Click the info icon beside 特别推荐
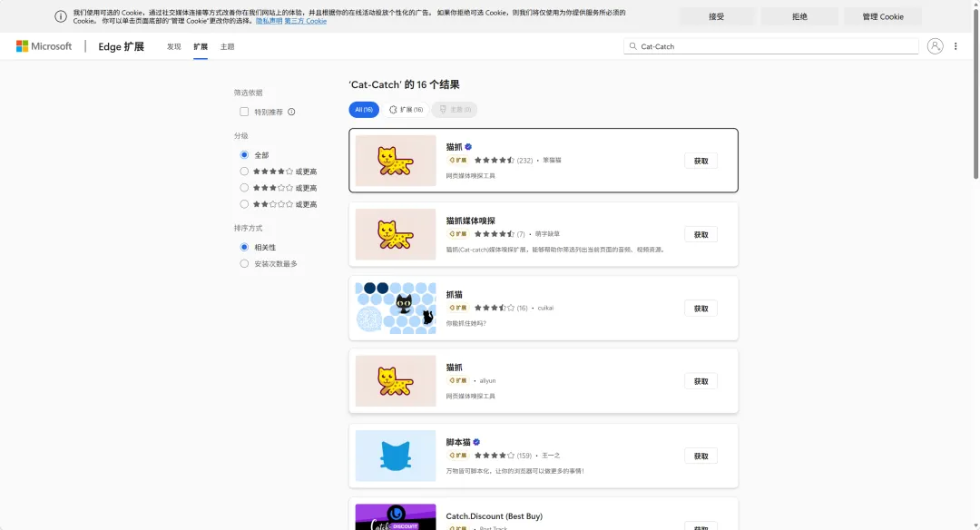 [291, 112]
